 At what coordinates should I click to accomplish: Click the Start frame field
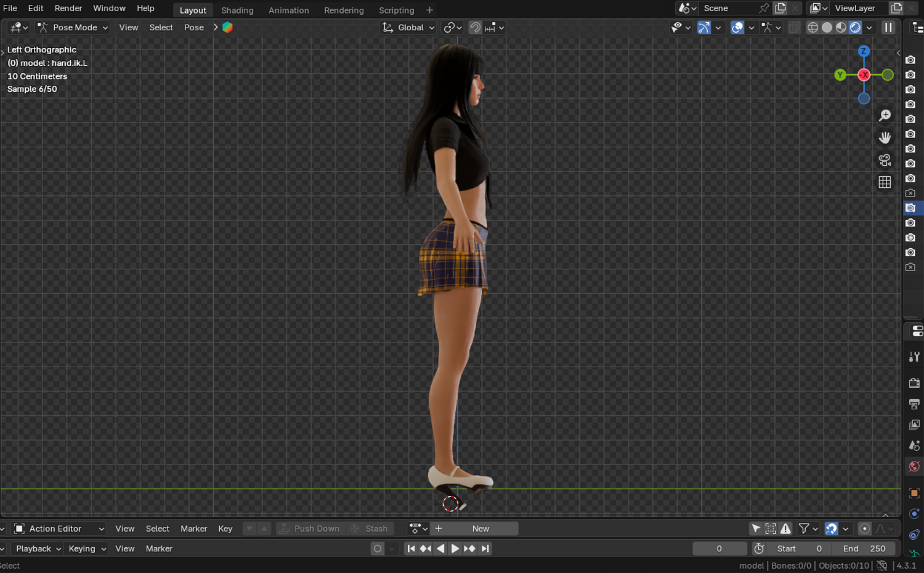coord(800,548)
